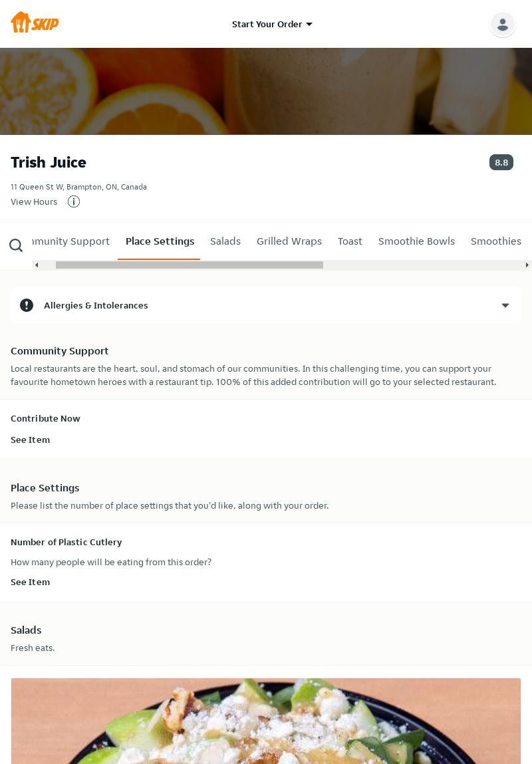Click the Allergies exclamation warning icon
This screenshot has height=764, width=532.
pyautogui.click(x=27, y=305)
